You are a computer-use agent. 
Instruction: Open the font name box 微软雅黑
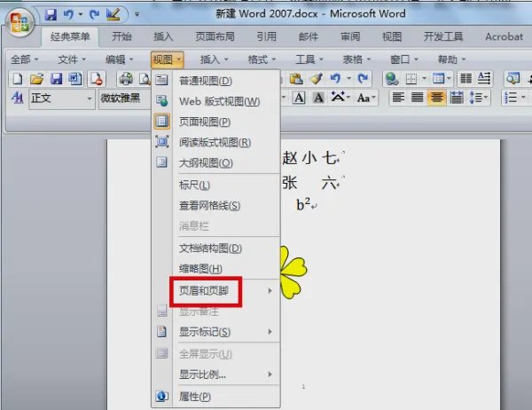pyautogui.click(x=125, y=99)
